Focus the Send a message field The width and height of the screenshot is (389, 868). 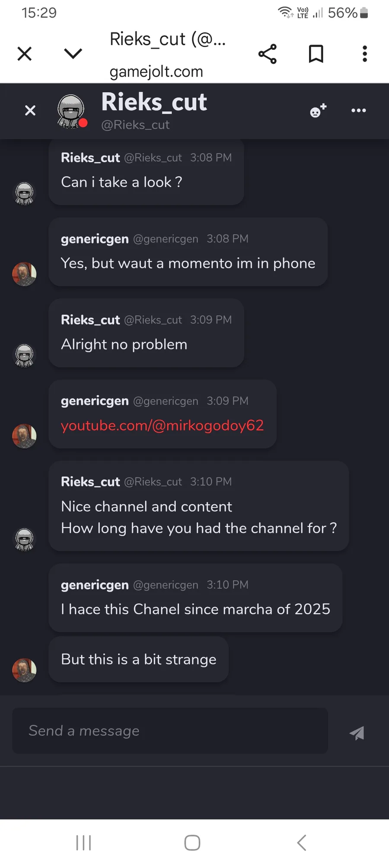tap(170, 731)
